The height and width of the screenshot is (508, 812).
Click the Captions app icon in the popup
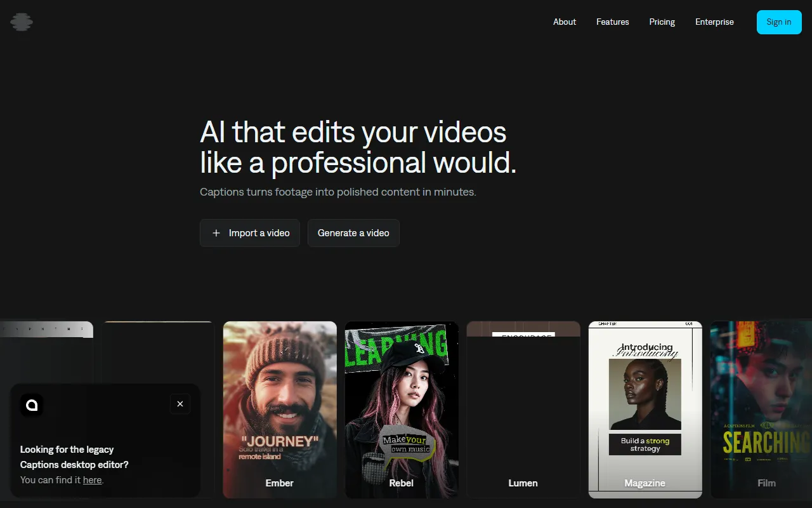pos(32,404)
